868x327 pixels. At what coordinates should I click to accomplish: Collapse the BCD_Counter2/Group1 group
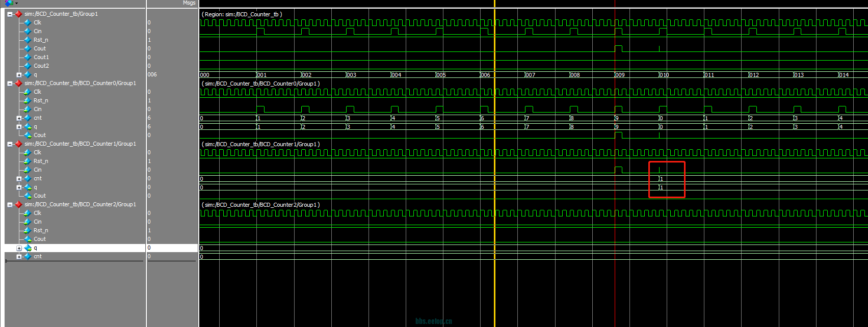10,205
